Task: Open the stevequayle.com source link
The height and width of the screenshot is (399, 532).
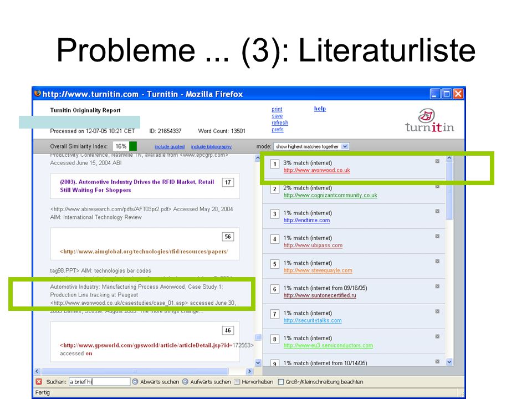Action: click(318, 270)
